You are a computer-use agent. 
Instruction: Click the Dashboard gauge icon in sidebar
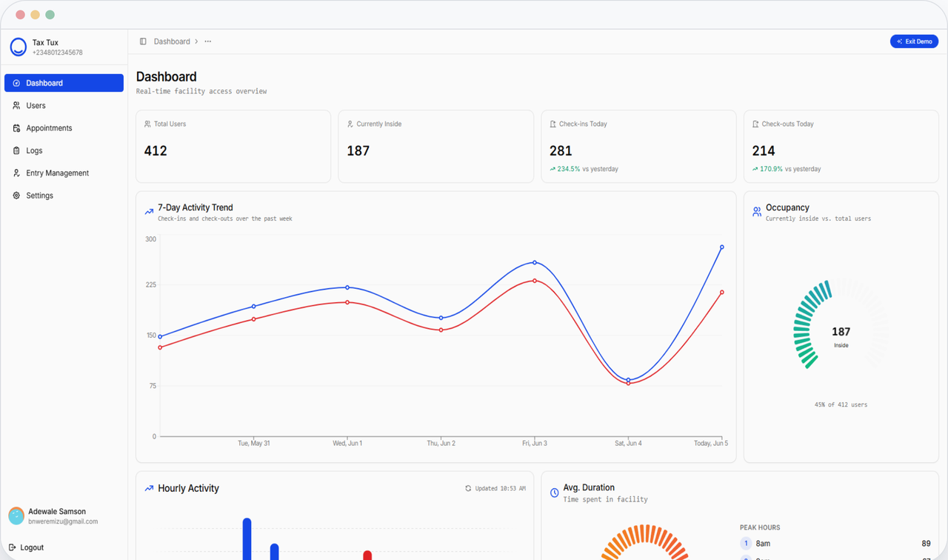[16, 83]
